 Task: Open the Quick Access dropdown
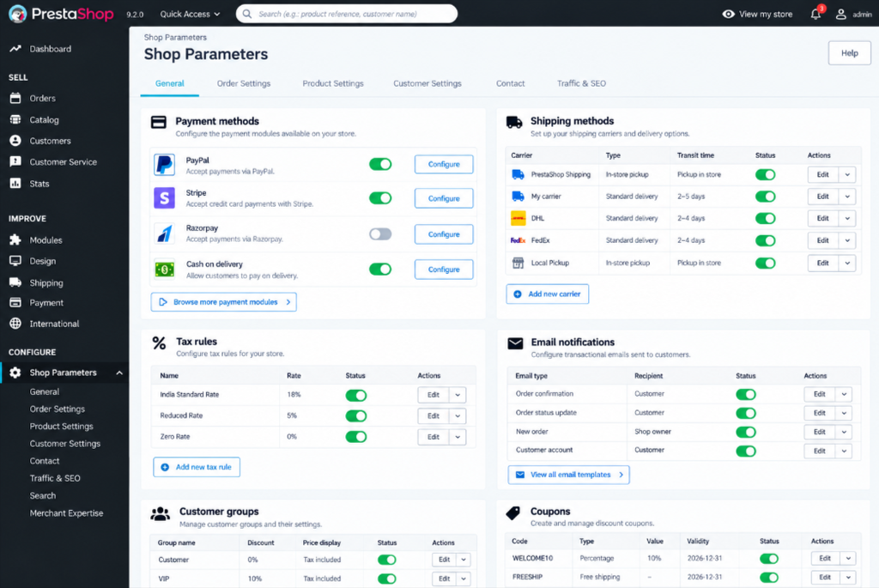pyautogui.click(x=190, y=14)
